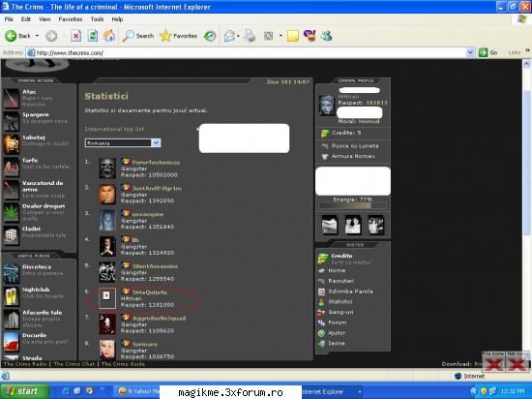Click the Energie progress bar
The image size is (532, 399).
[353, 205]
